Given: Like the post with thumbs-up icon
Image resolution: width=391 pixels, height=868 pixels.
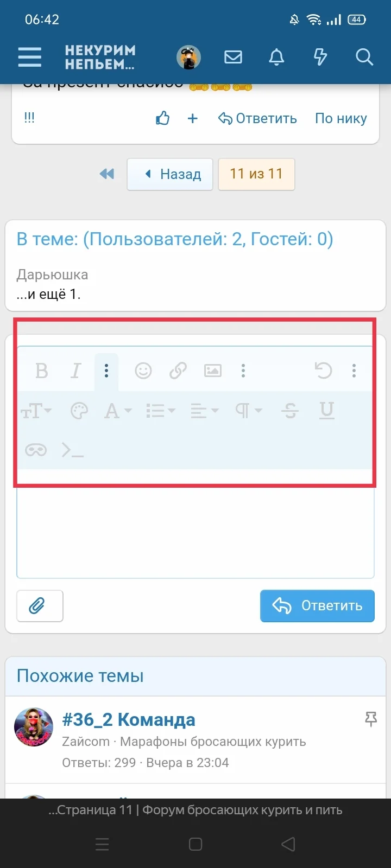Looking at the screenshot, I should click(163, 118).
